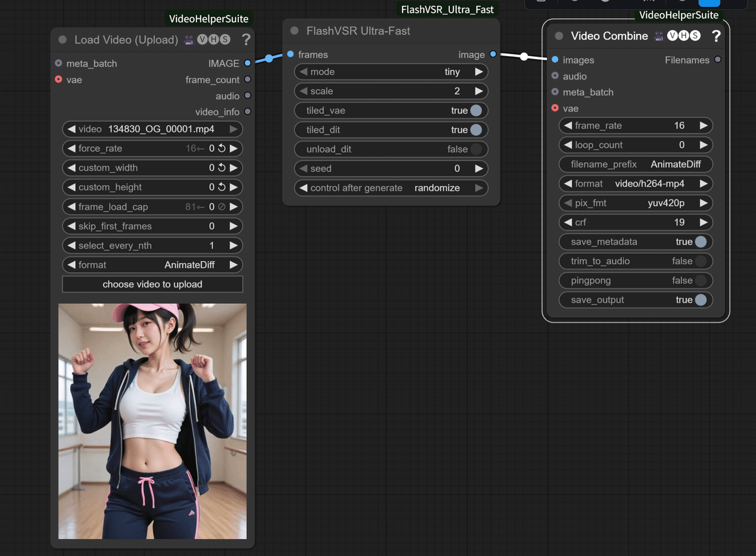Click the camera icon on Load Video header

tap(188, 39)
